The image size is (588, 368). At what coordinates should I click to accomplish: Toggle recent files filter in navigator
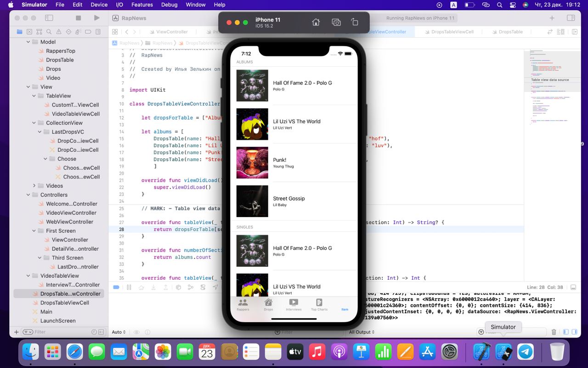tap(94, 332)
